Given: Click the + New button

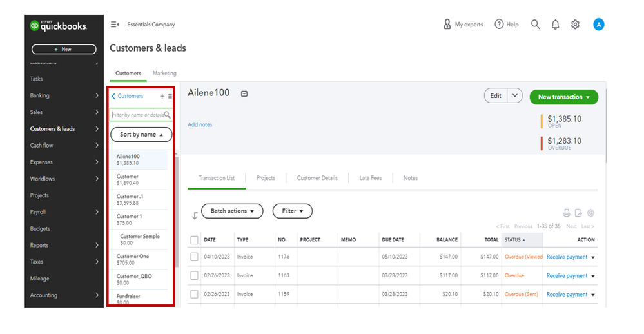Looking at the screenshot, I should (x=64, y=49).
